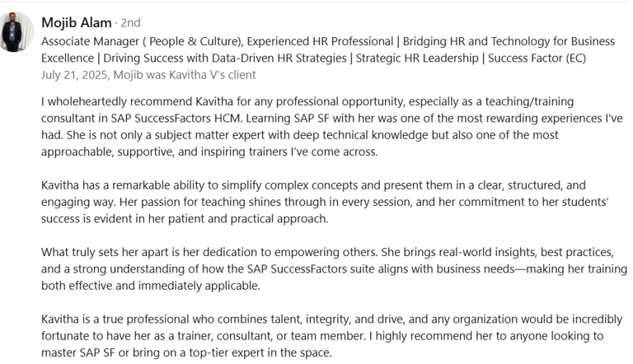Select the 2nd degree connection badge

coord(130,22)
